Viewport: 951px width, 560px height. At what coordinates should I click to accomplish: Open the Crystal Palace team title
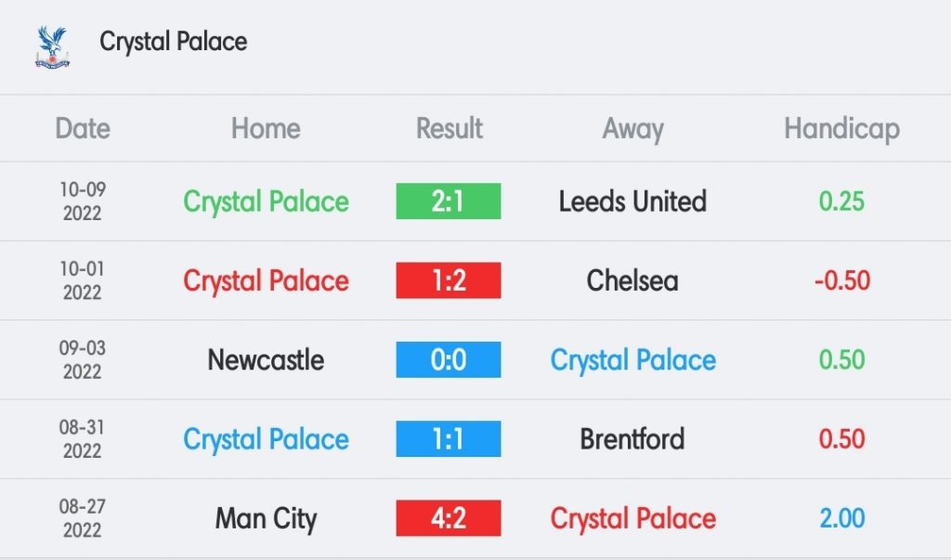tap(174, 43)
